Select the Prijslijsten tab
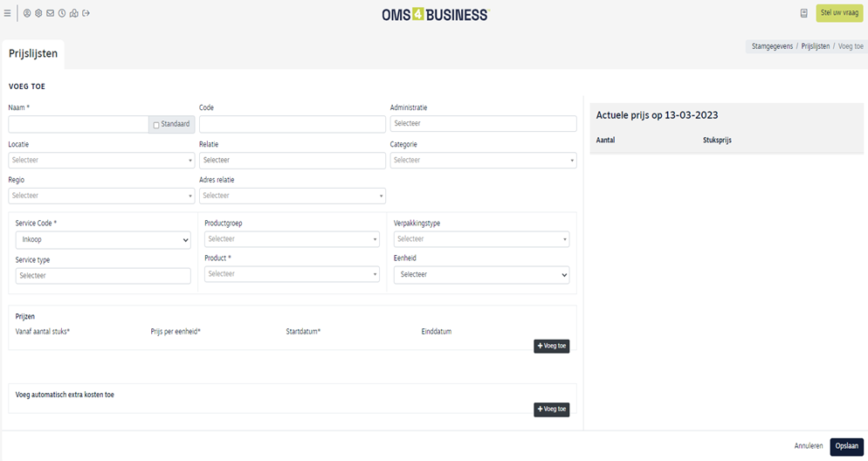This screenshot has width=868, height=461. pyautogui.click(x=33, y=54)
